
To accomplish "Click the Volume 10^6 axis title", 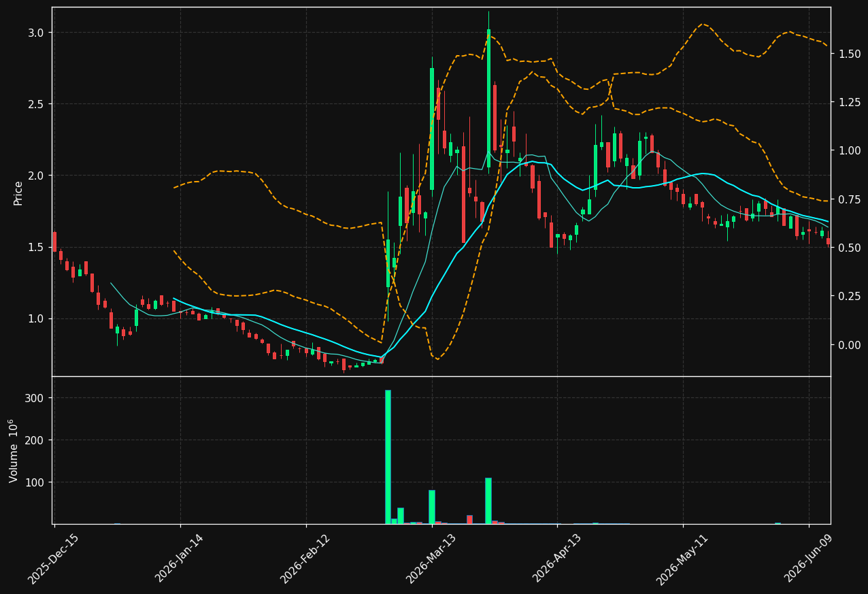I will click(14, 451).
